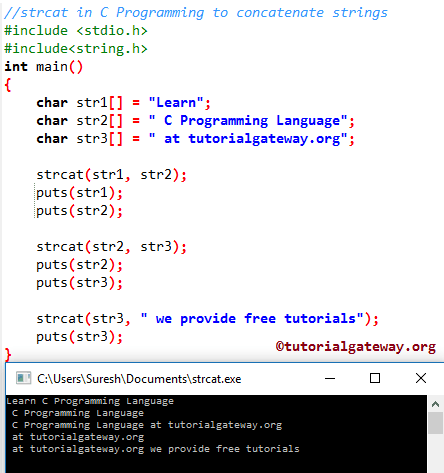Viewport: 444px width, 473px height.
Task: Click the 'strcat(str2, str3);' statement
Action: [112, 247]
